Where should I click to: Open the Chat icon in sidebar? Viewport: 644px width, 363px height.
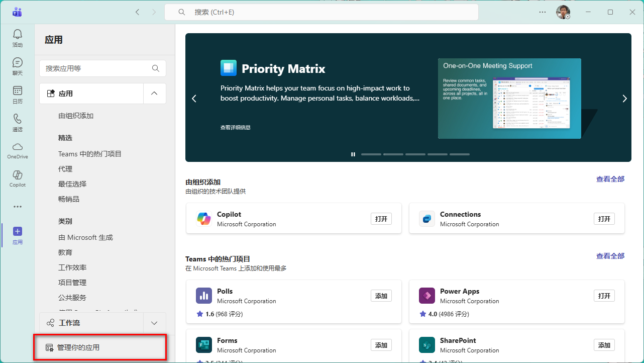(18, 62)
